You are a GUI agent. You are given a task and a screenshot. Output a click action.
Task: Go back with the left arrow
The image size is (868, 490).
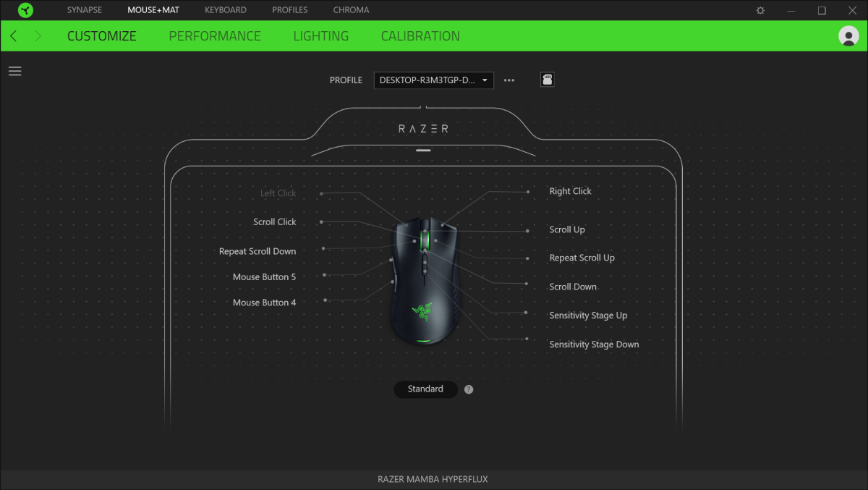point(14,36)
